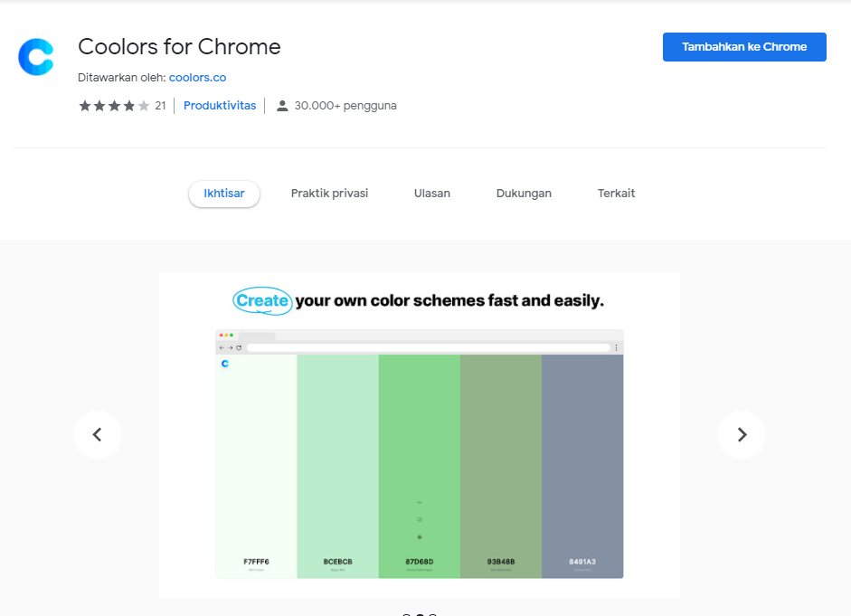The image size is (851, 616).
Task: Switch to the Ulasan tab
Action: click(431, 193)
